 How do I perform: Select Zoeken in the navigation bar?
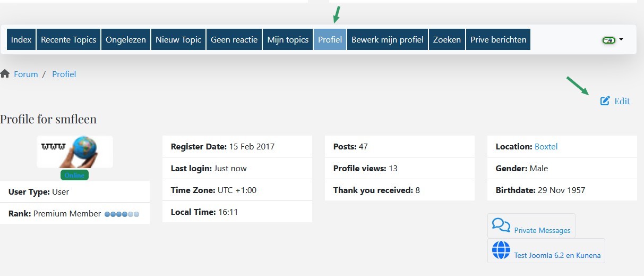(447, 39)
